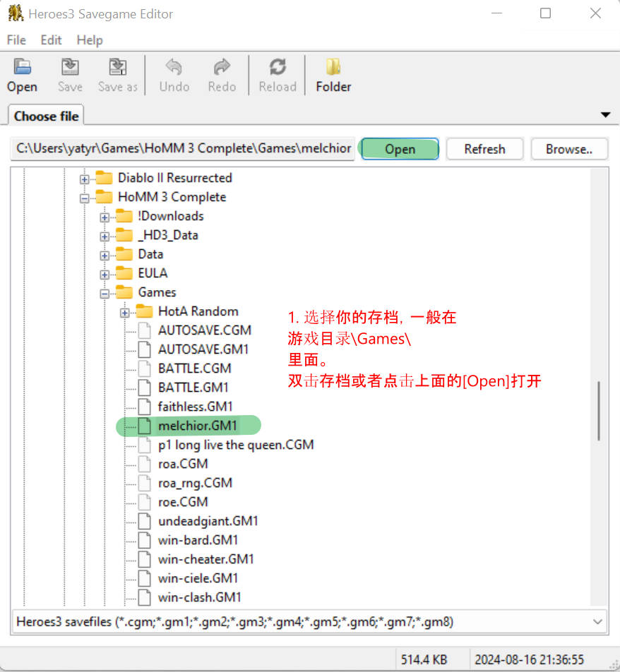The width and height of the screenshot is (620, 672).
Task: Click file icon next to roa.CGM
Action: coord(145,464)
